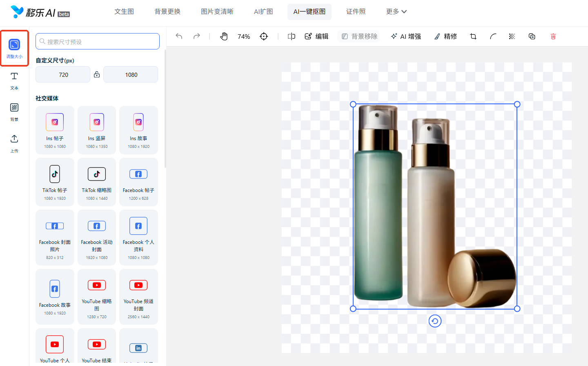This screenshot has height=366, width=588.
Task: Open the 背景 panel in sidebar
Action: coord(14,112)
